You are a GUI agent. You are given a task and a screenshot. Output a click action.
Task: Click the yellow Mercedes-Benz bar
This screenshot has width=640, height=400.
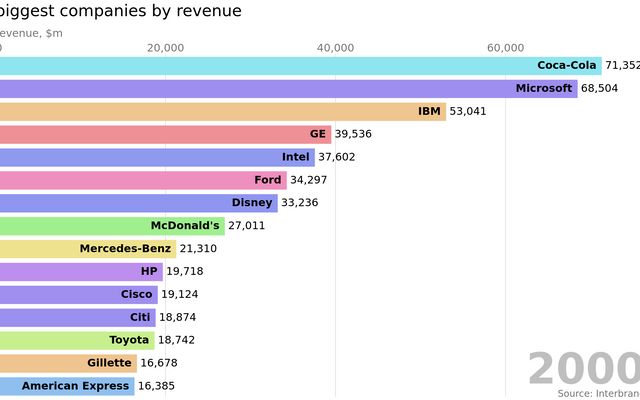pyautogui.click(x=88, y=249)
